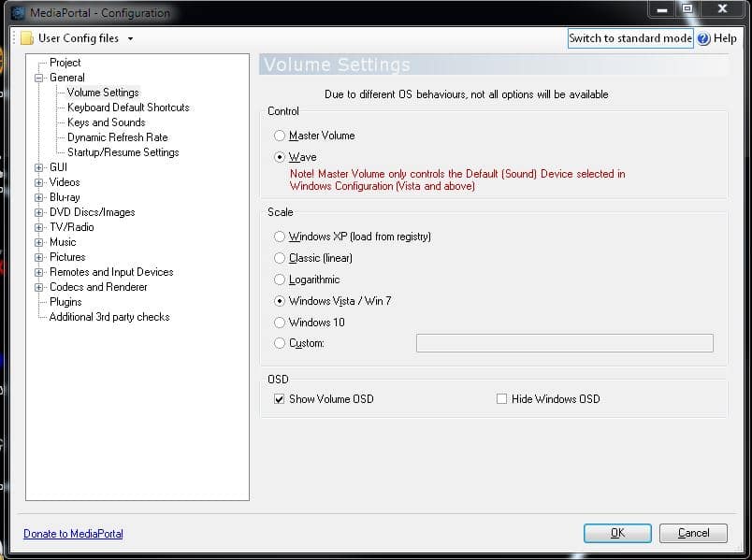The image size is (752, 560).
Task: Open the Donate to MediaPortal link
Action: (73, 534)
